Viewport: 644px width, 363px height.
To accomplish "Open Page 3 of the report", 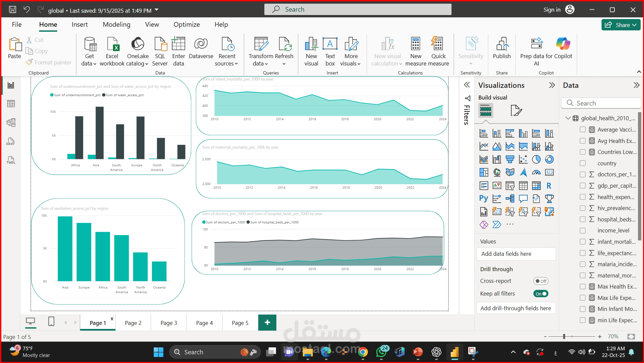I will (x=169, y=322).
